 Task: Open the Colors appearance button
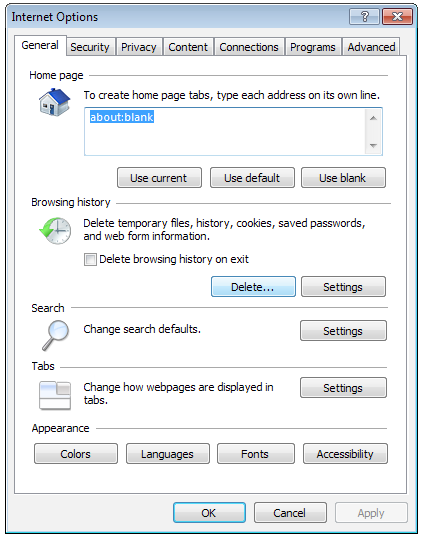(76, 454)
